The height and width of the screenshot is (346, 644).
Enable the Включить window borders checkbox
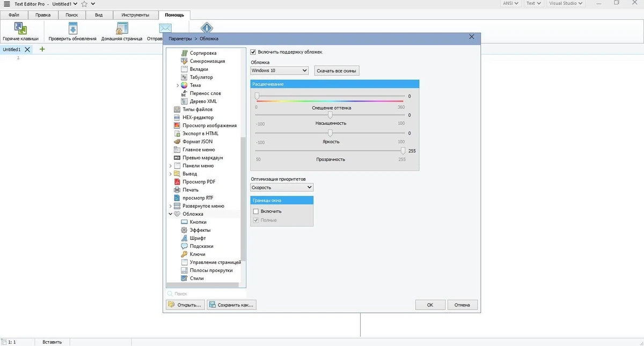tap(256, 211)
